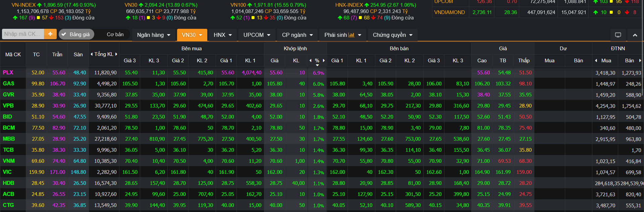The image size is (644, 212).
Task: Select the UPCOM tab
Action: [x=257, y=35]
